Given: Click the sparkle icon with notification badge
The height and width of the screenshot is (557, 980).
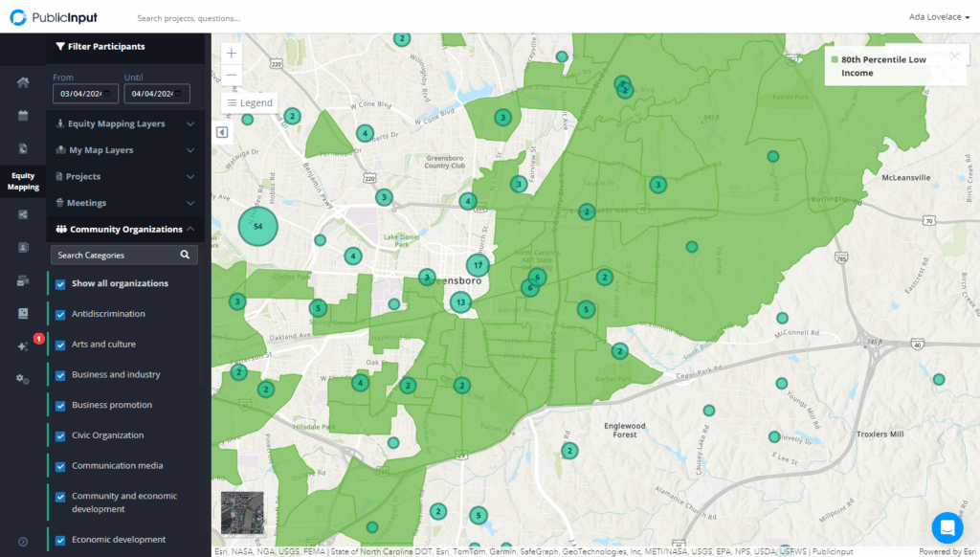Looking at the screenshot, I should click(23, 345).
